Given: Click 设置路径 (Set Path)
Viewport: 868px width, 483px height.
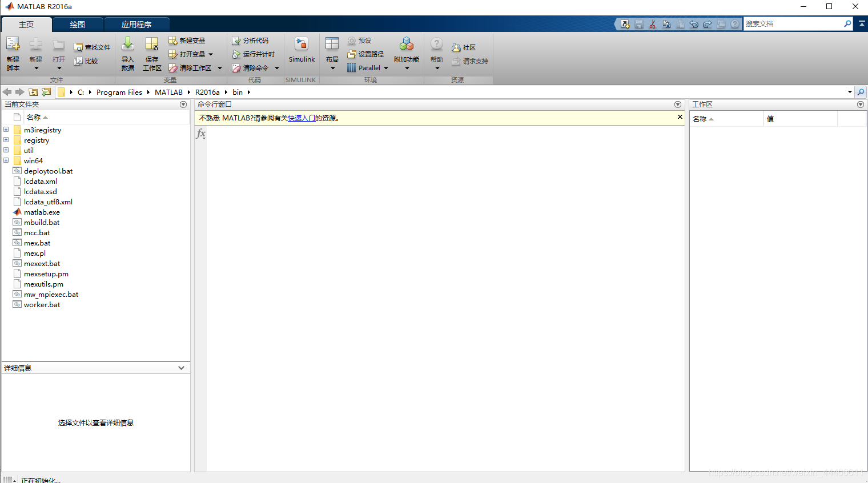Looking at the screenshot, I should click(365, 54).
